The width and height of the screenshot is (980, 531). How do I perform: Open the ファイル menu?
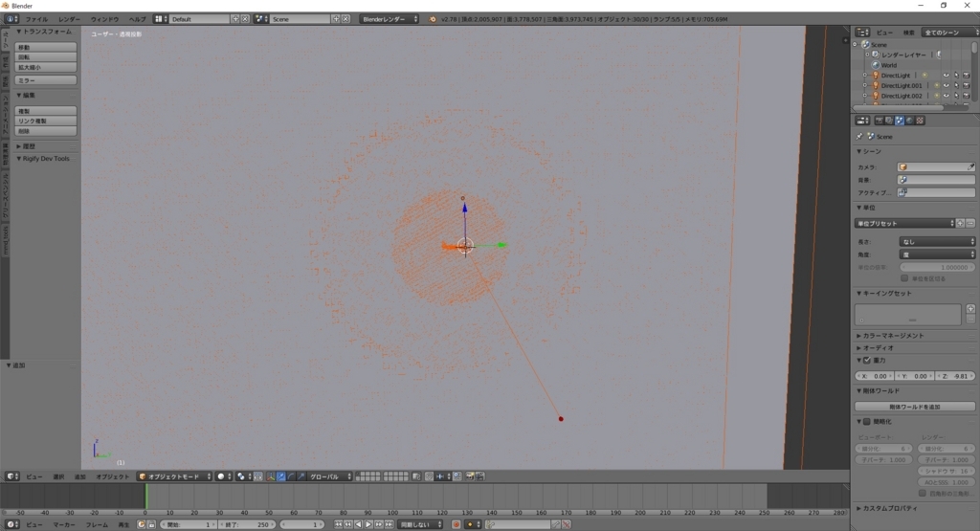36,19
